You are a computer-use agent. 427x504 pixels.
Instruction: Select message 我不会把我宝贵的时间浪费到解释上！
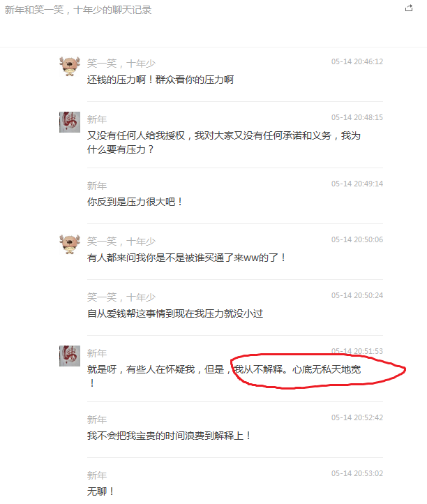[169, 436]
